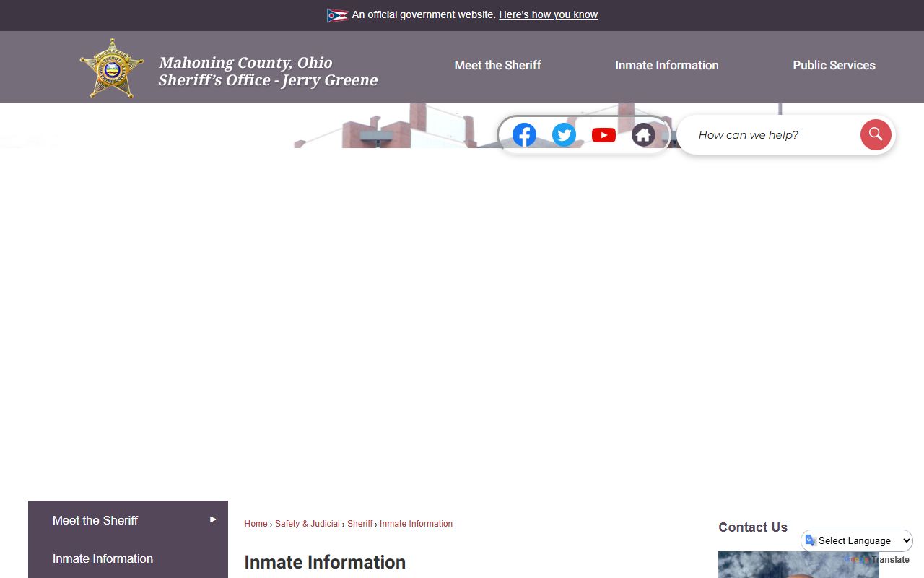Click 'An official government website' text
The image size is (924, 578).
(x=424, y=14)
